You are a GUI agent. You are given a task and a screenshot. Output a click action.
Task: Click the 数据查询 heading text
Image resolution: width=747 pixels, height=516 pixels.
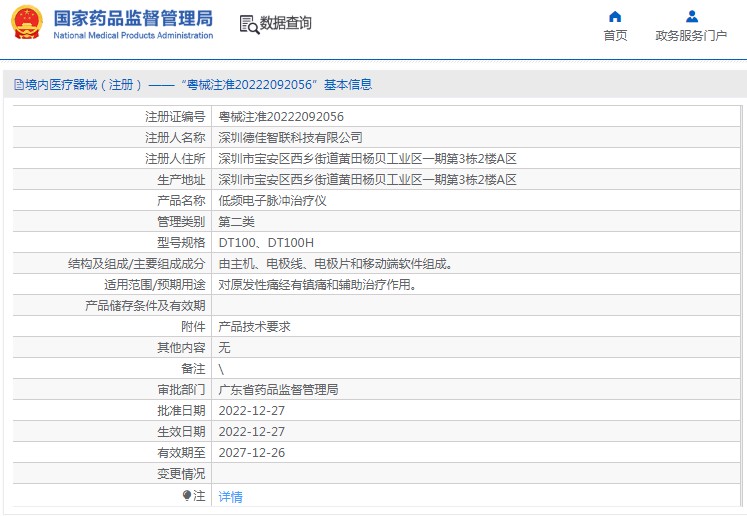click(285, 23)
